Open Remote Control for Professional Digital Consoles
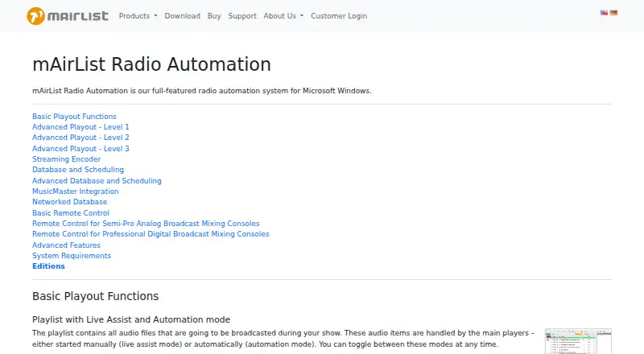 (x=151, y=234)
